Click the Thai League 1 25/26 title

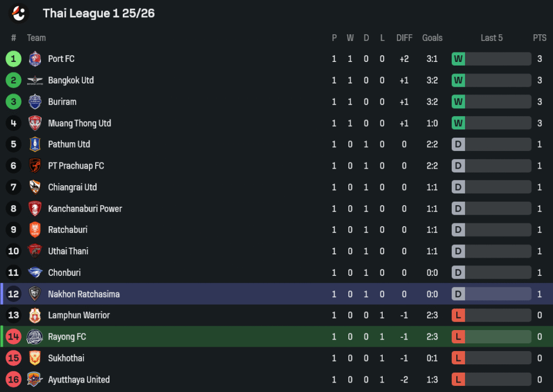(99, 13)
